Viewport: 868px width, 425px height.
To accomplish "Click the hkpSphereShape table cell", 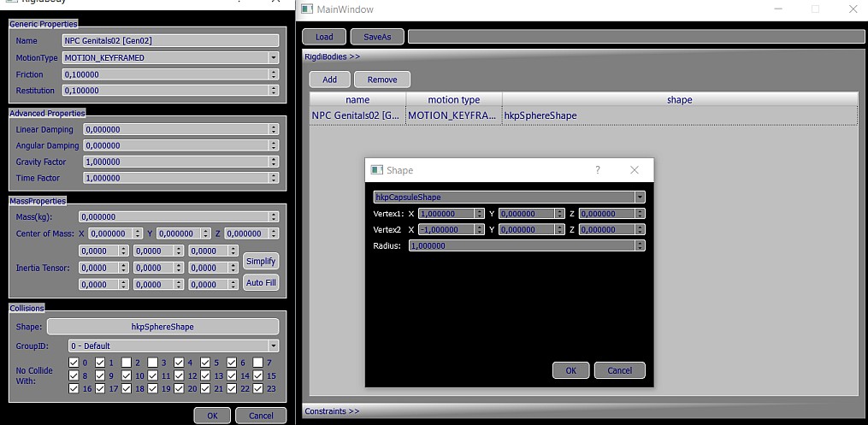I will [680, 115].
